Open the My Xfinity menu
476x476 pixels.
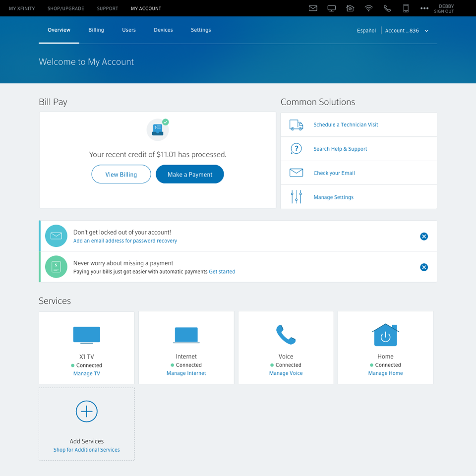tap(22, 8)
